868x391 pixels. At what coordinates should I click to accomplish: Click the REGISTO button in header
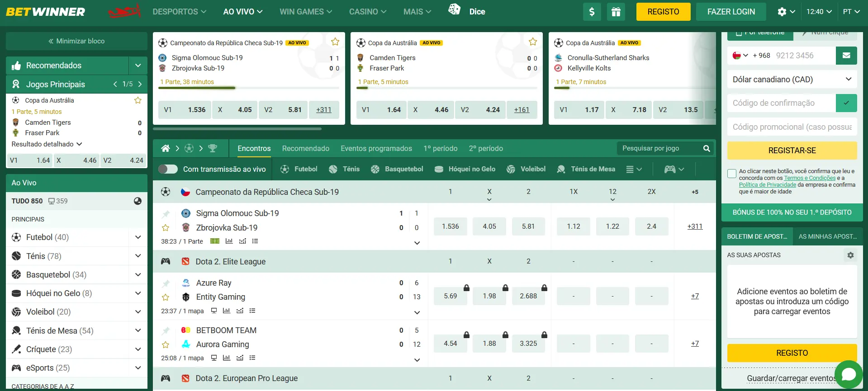click(x=663, y=12)
